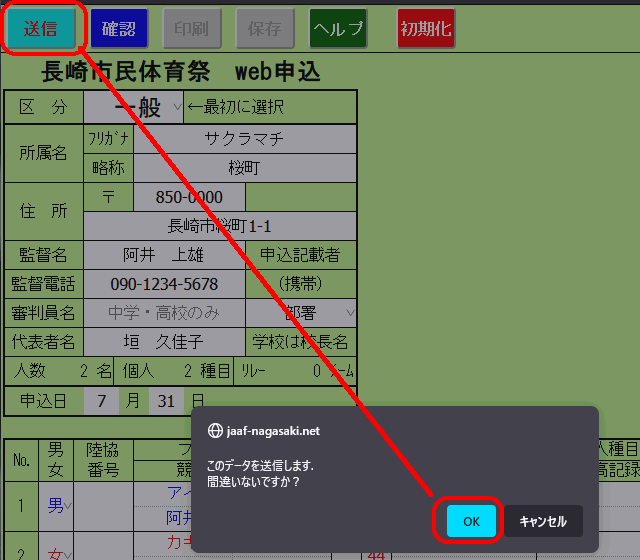
Task: Click the 監督名 field 阿井 上雄
Action: tap(164, 255)
